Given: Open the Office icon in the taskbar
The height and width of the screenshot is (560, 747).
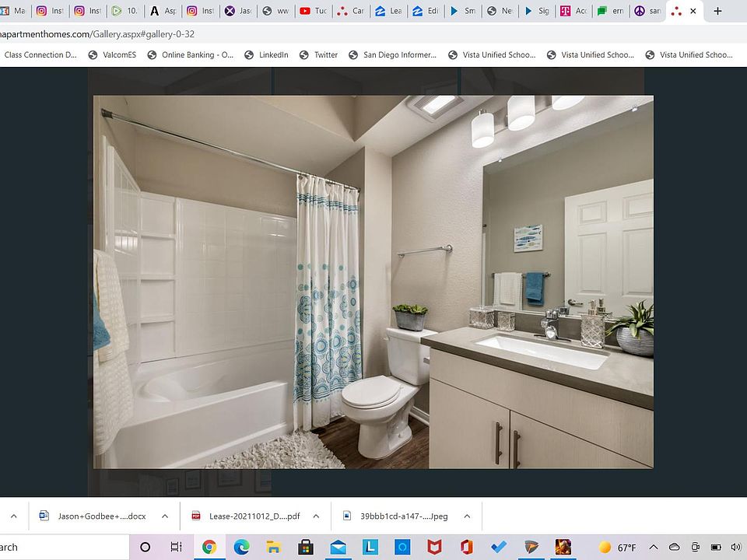Looking at the screenshot, I should click(x=466, y=547).
